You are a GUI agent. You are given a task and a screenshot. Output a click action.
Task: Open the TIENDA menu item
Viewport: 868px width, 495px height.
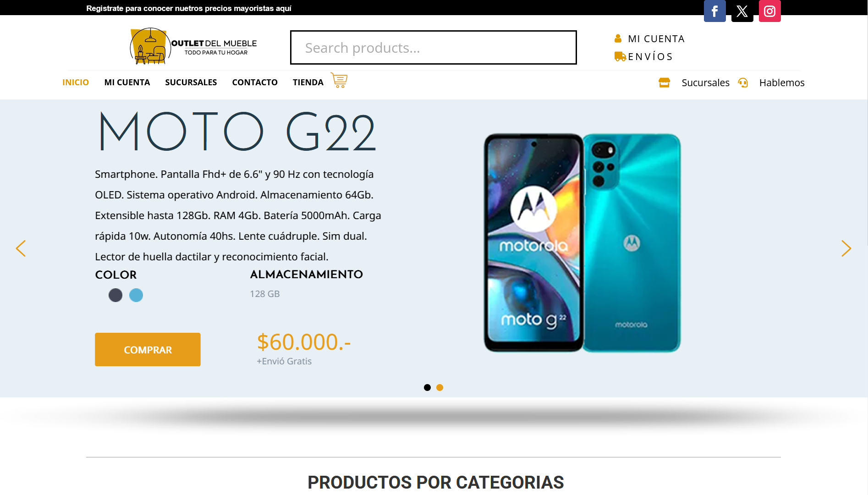pos(308,82)
